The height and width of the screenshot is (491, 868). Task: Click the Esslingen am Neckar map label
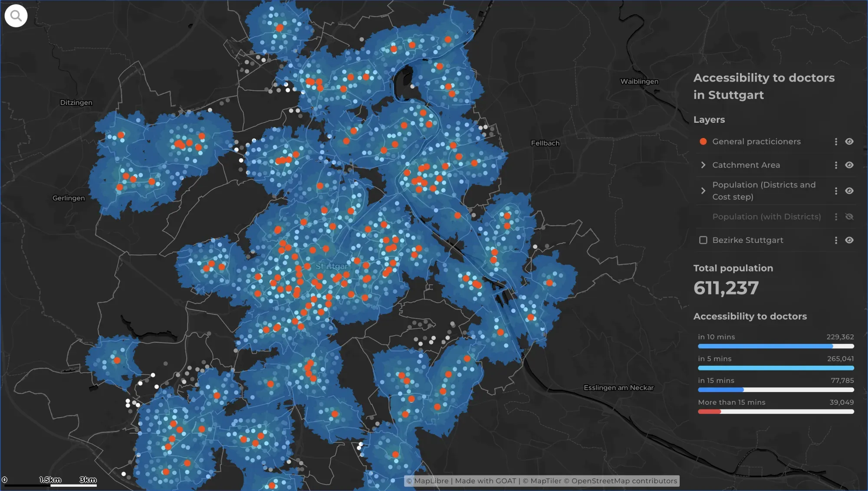(x=618, y=388)
